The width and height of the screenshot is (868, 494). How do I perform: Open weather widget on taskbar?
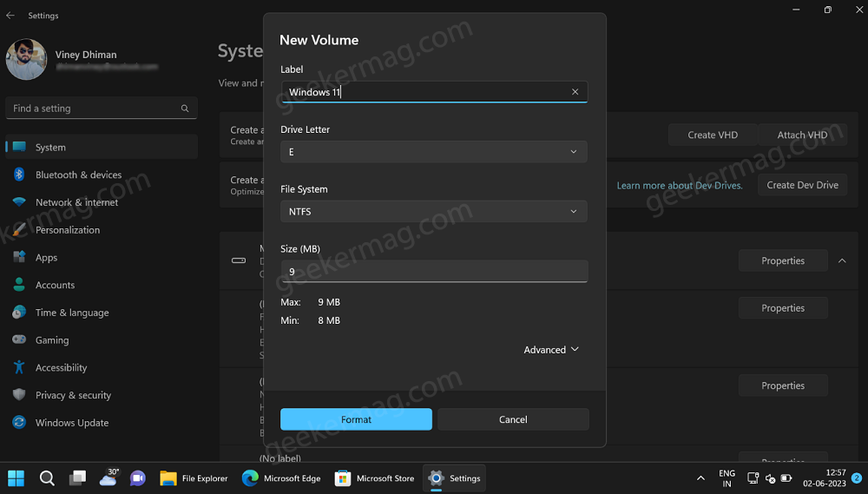pos(108,478)
